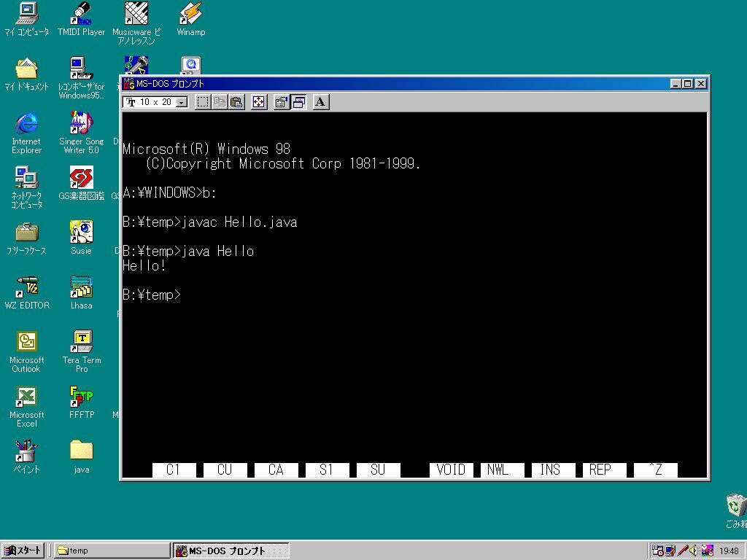
Task: Click the VOID function key label
Action: (x=451, y=470)
